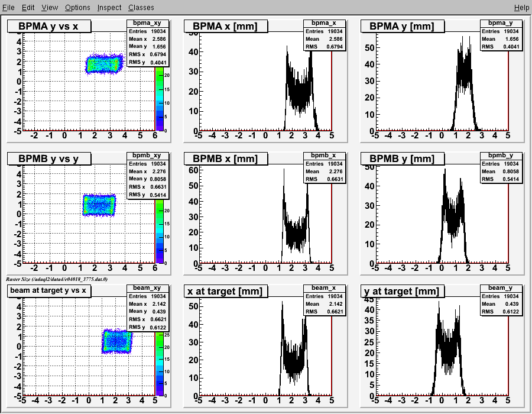
Task: Click the beam_x statistics box
Action: pos(325,300)
